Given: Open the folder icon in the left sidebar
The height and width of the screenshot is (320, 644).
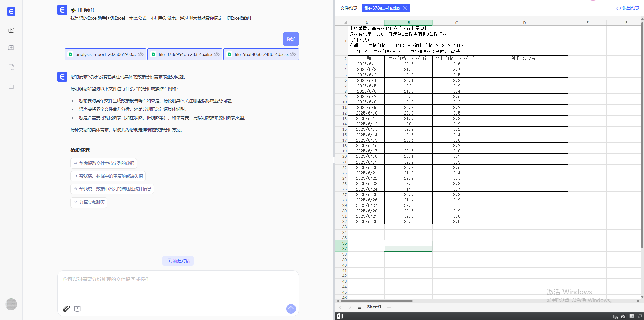Looking at the screenshot, I should [x=11, y=86].
